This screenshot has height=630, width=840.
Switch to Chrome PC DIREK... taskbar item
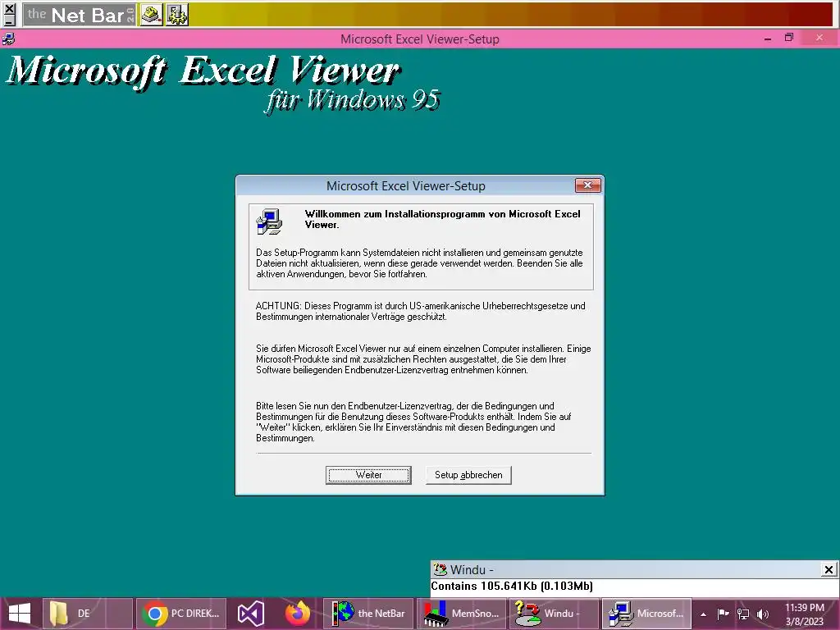click(x=181, y=614)
